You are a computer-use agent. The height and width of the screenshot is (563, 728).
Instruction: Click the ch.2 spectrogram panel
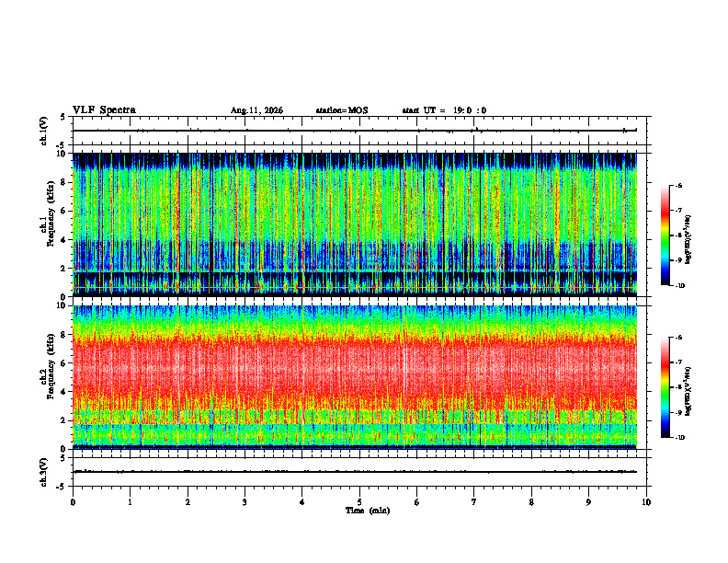point(355,377)
